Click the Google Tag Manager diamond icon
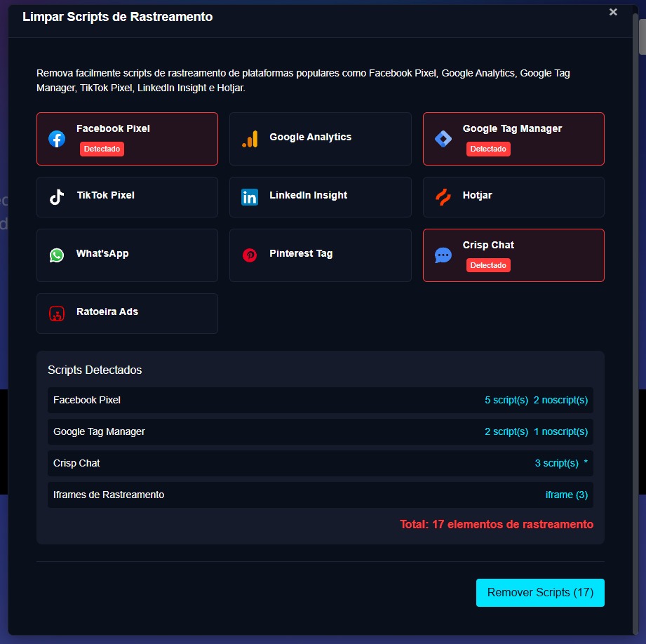 click(x=443, y=139)
